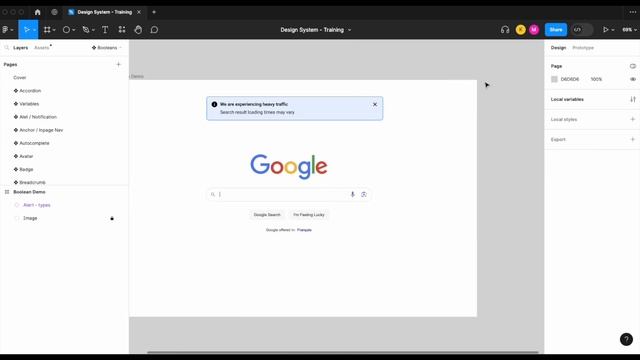The height and width of the screenshot is (360, 640).
Task: Open tab bar overflow menu
Action: pyautogui.click(x=633, y=12)
